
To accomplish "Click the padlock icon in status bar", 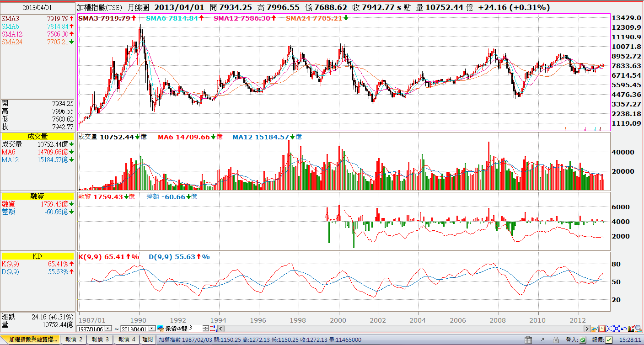I will (x=556, y=340).
